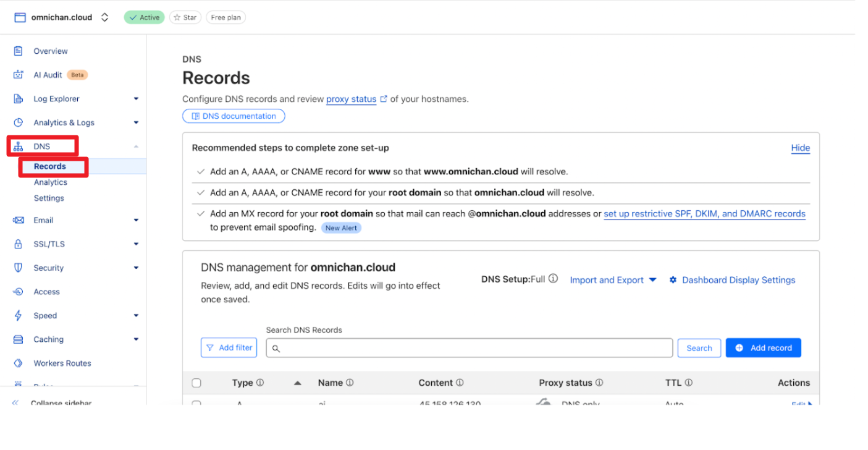Open the domain switcher next to omnichan.cloud
The width and height of the screenshot is (868, 450).
(104, 17)
